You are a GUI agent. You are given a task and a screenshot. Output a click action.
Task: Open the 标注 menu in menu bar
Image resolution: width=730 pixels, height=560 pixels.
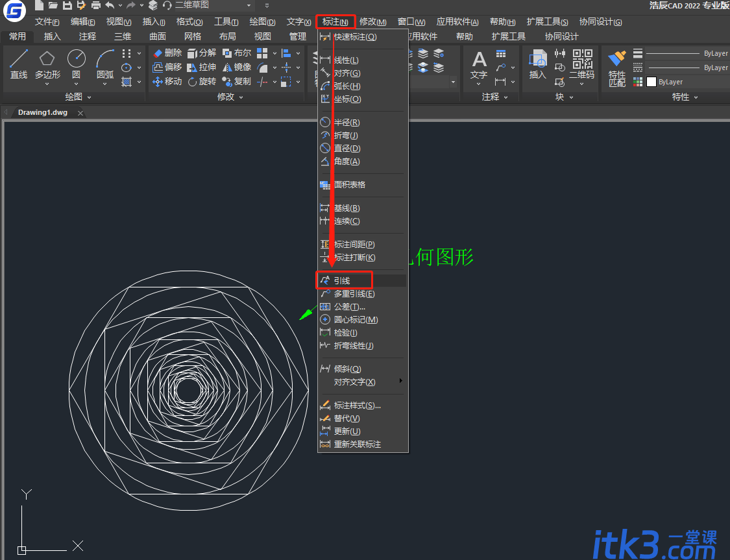335,22
